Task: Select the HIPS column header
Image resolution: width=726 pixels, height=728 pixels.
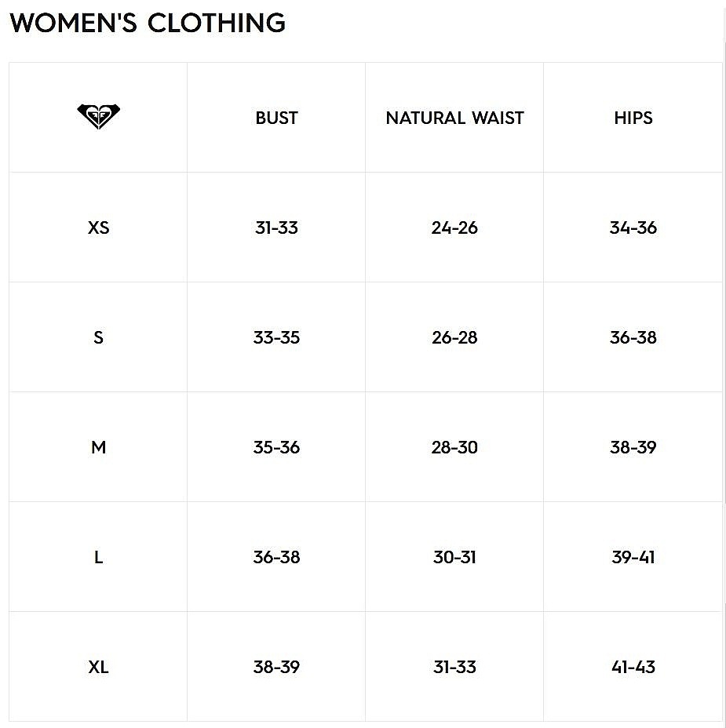Action: pos(633,118)
